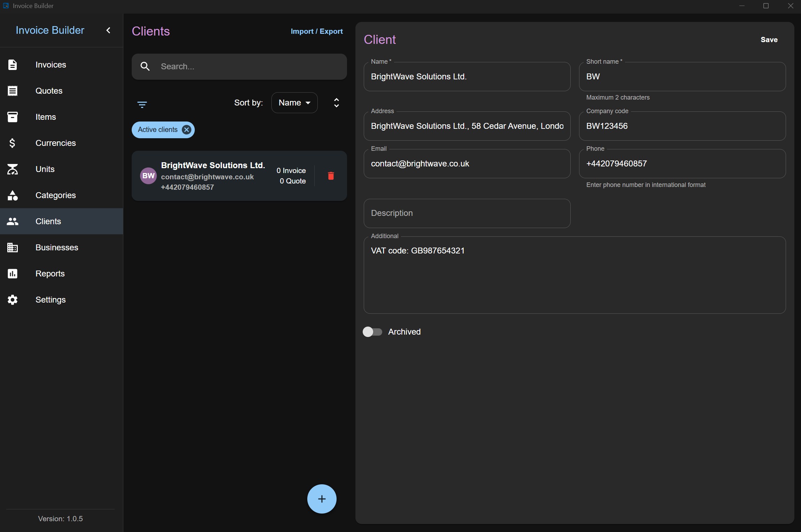Click the Invoice Builder title link
This screenshot has height=532, width=801.
(x=50, y=30)
